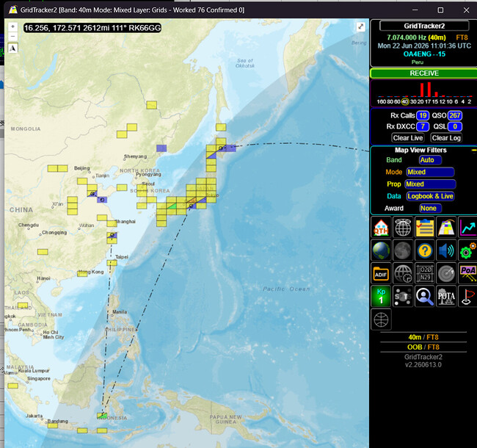Image resolution: width=477 pixels, height=448 pixels.
Task: Toggle the blue speaker audio icon
Action: (x=446, y=250)
